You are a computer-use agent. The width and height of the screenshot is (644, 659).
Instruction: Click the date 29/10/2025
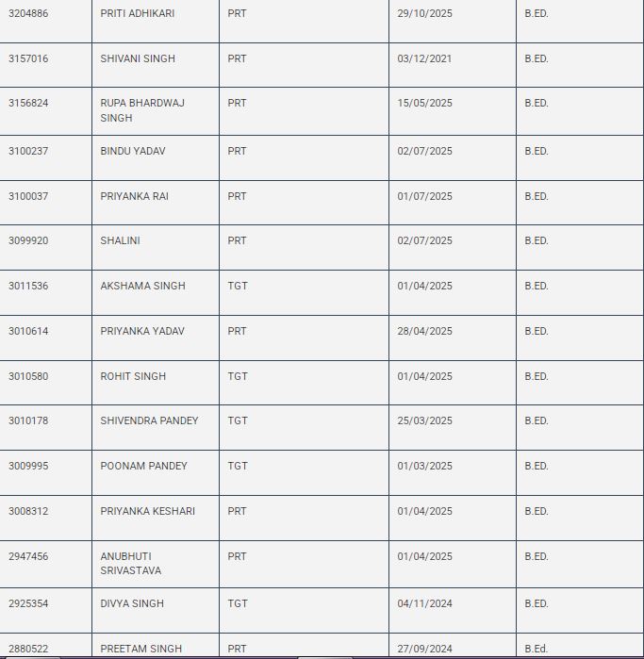(424, 14)
